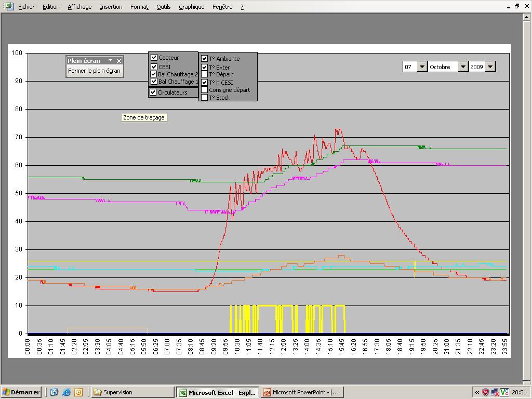
Task: Switch to Microsoft PowerPoint taskbar button
Action: tap(302, 392)
